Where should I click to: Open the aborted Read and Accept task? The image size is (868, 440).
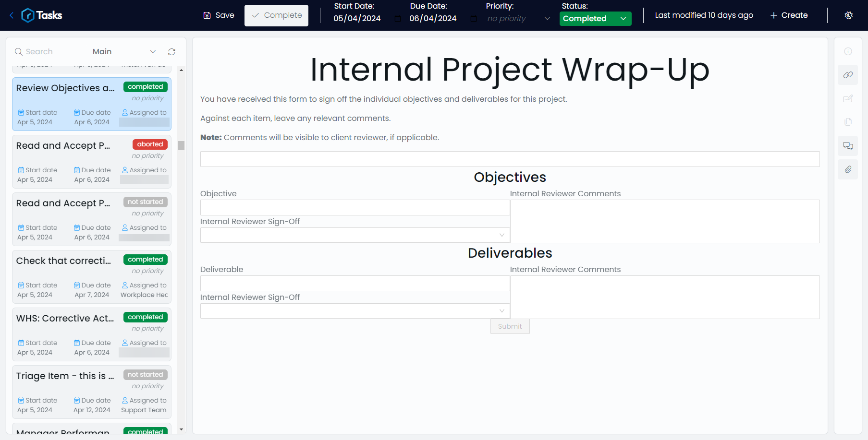[x=92, y=162]
